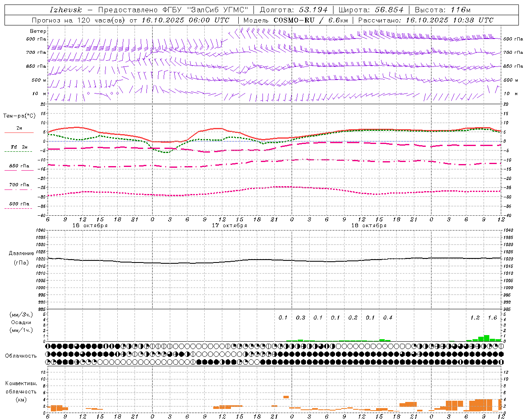Screen dimensions: 525x420
Task: Click the Долгота: 53.194 value
Action: tap(294, 10)
